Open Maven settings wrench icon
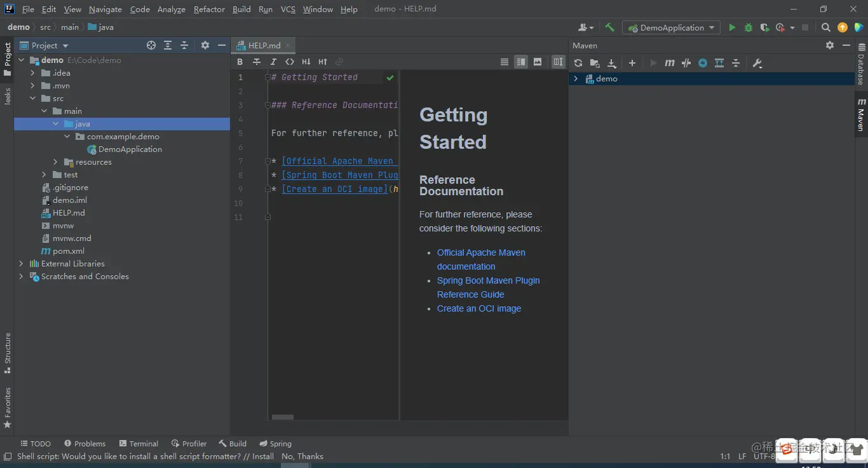The image size is (868, 468). coord(757,63)
